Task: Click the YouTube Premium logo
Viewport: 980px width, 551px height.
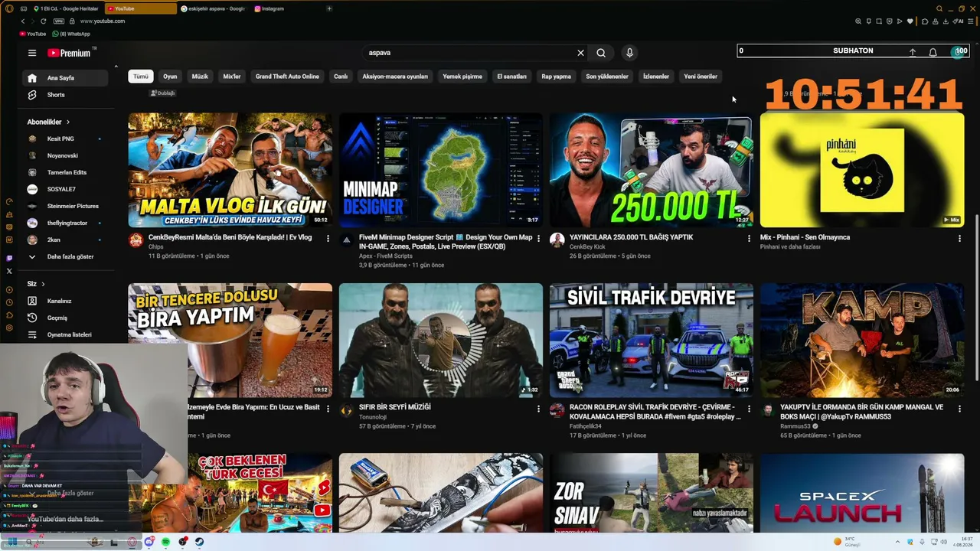Action: click(69, 53)
